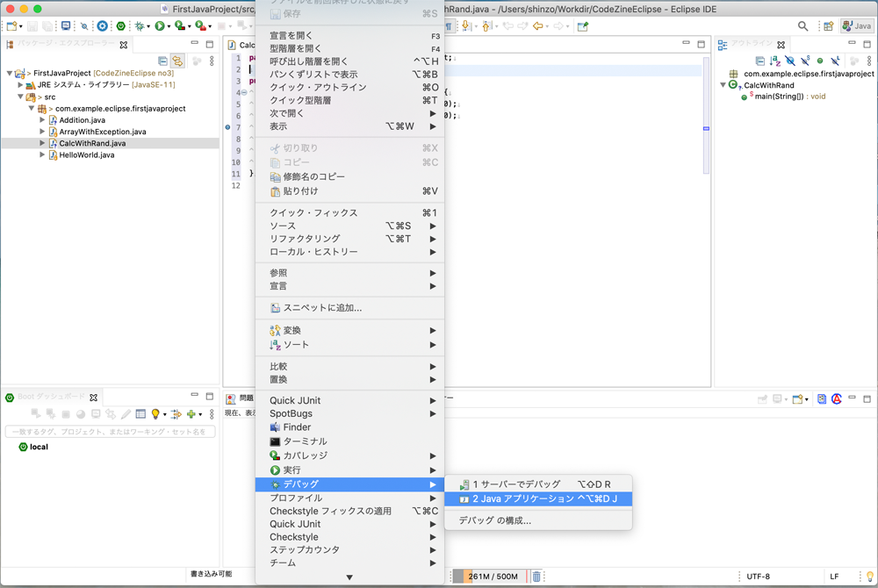The width and height of the screenshot is (878, 588).
Task: Click the search magnifier icon at top right
Action: point(803,25)
